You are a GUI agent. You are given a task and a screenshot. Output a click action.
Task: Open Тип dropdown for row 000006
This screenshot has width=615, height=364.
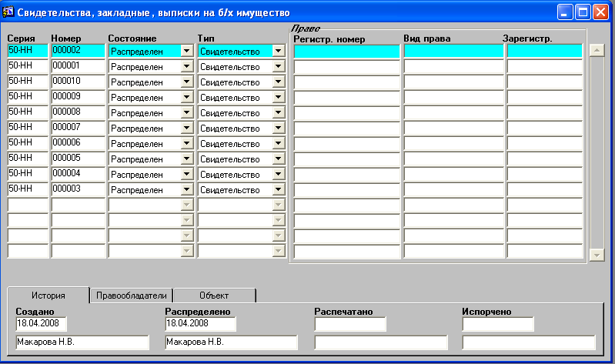[x=279, y=144]
